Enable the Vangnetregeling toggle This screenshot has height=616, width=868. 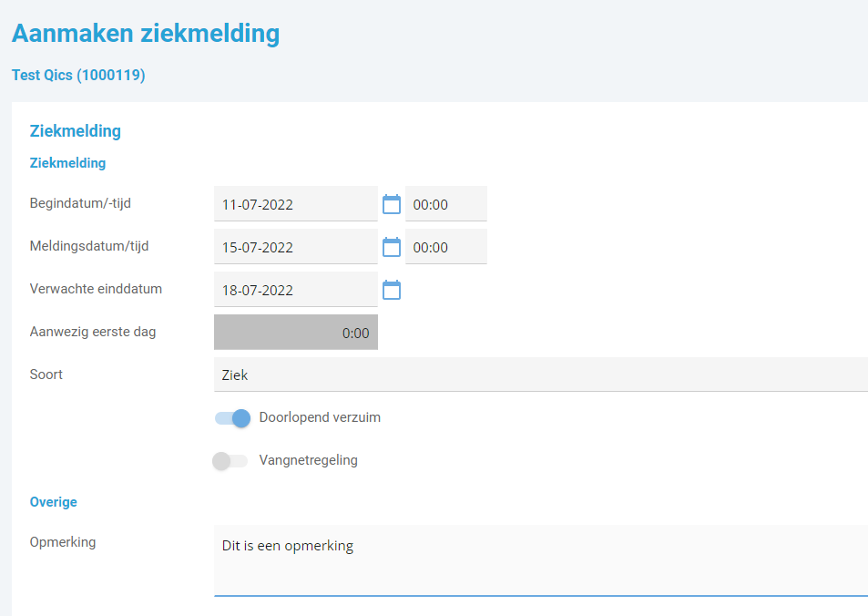[x=230, y=461]
